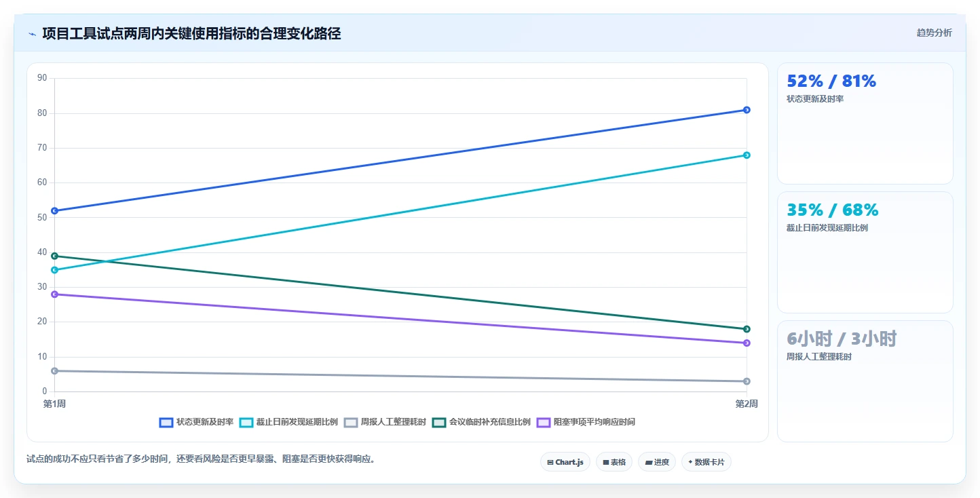Click the 趋势分析 label
The image size is (980, 498).
click(x=934, y=33)
